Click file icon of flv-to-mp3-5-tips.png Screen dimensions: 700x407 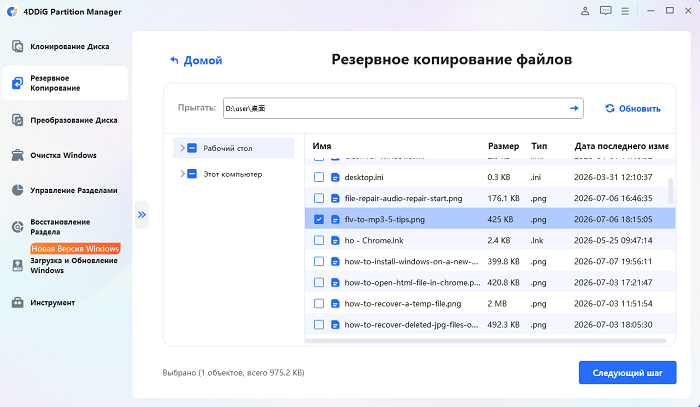click(x=335, y=220)
